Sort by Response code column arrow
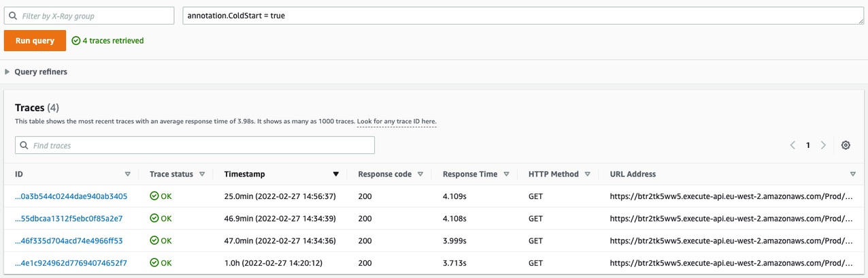The image size is (868, 278). pos(420,174)
